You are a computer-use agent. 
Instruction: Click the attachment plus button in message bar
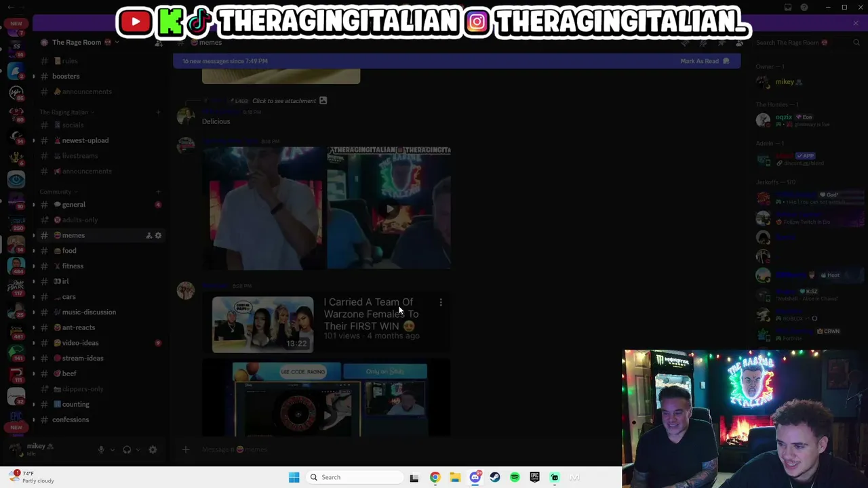[185, 449]
